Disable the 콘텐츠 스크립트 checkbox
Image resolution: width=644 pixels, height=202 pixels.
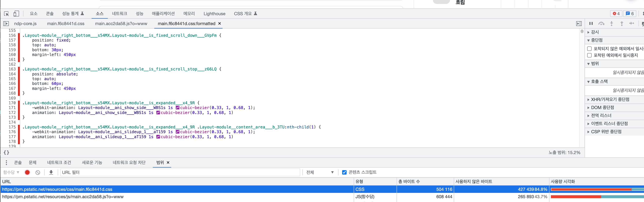(344, 172)
